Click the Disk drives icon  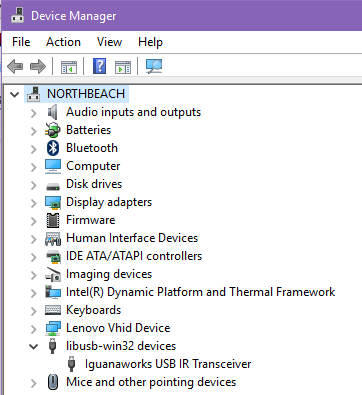53,186
